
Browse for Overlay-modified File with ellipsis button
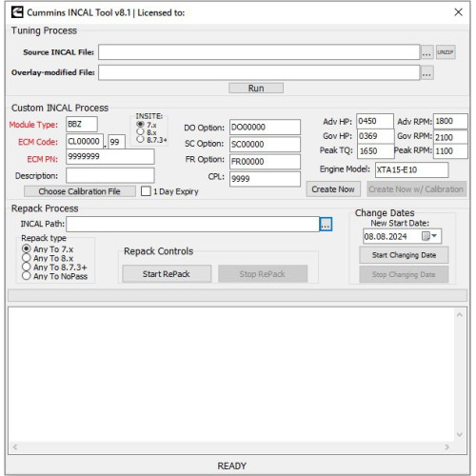tap(426, 72)
